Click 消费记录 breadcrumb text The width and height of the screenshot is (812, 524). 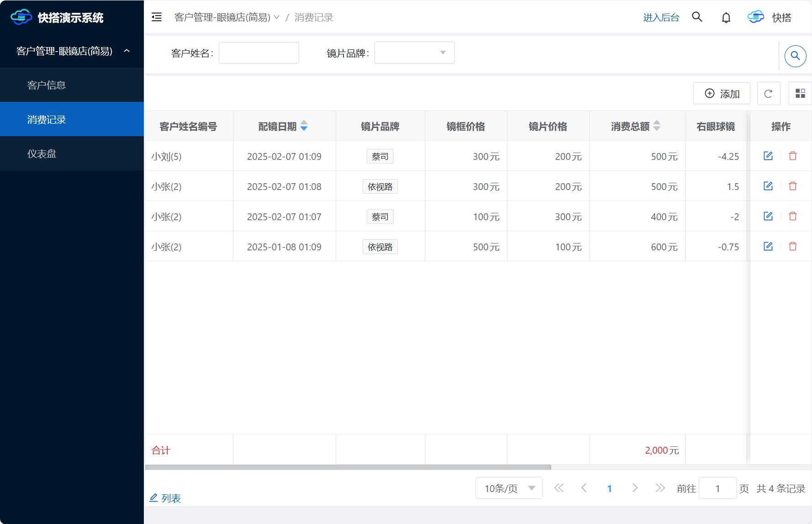tap(314, 17)
